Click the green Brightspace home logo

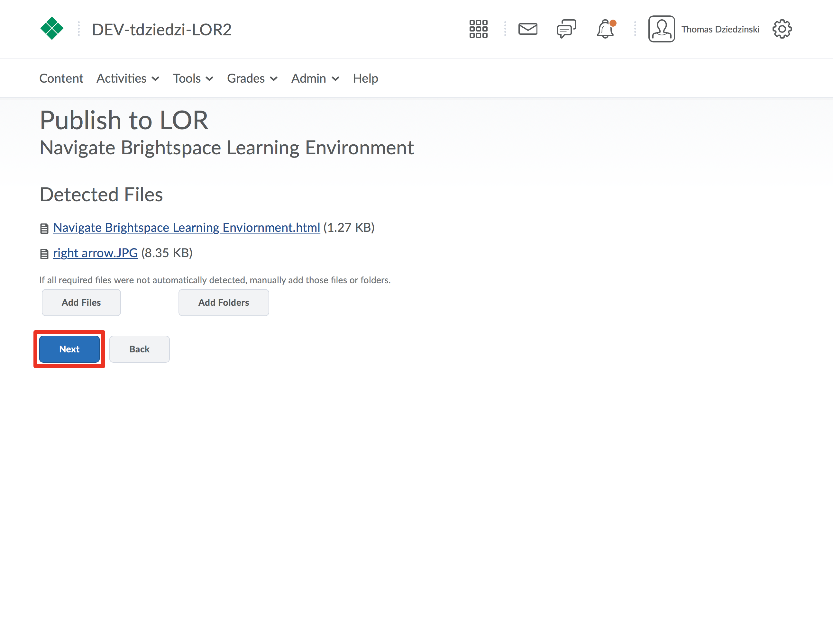[51, 29]
